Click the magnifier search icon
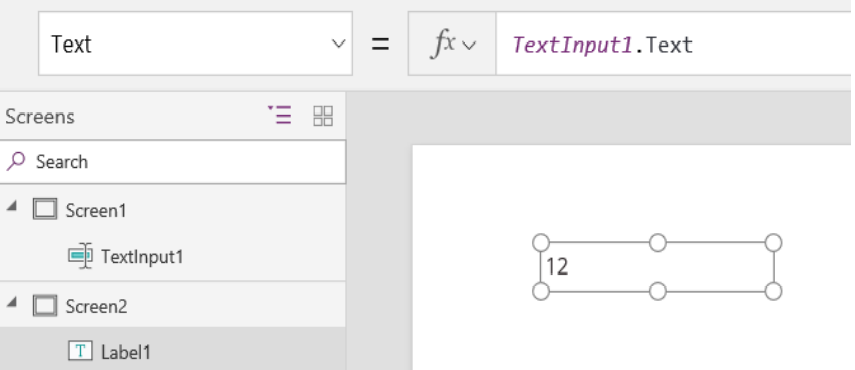The height and width of the screenshot is (370, 855). [x=16, y=161]
